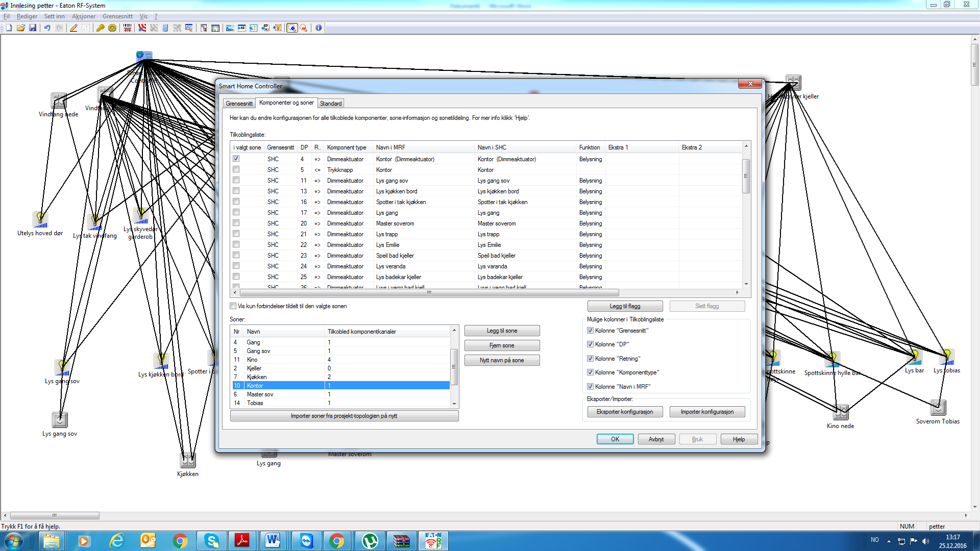Viewport: 980px width, 551px height.
Task: Click the red RF signal scan icon
Action: pyautogui.click(x=142, y=28)
